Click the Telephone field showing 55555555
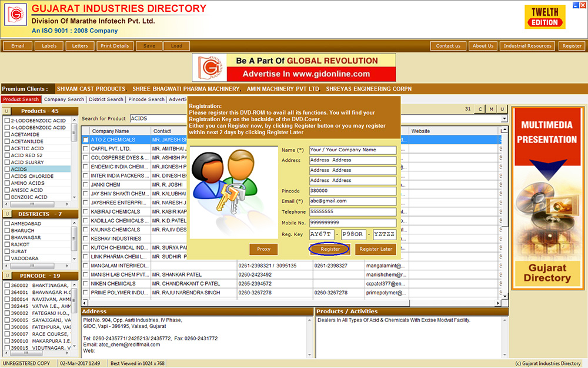This screenshot has height=368, width=588. click(x=352, y=212)
